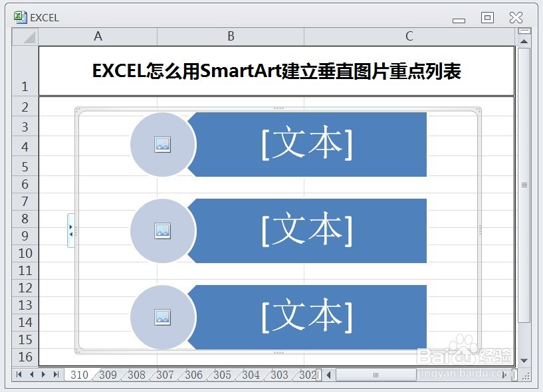The height and width of the screenshot is (392, 543).
Task: Go to next sheet tab arrow
Action: click(x=43, y=374)
